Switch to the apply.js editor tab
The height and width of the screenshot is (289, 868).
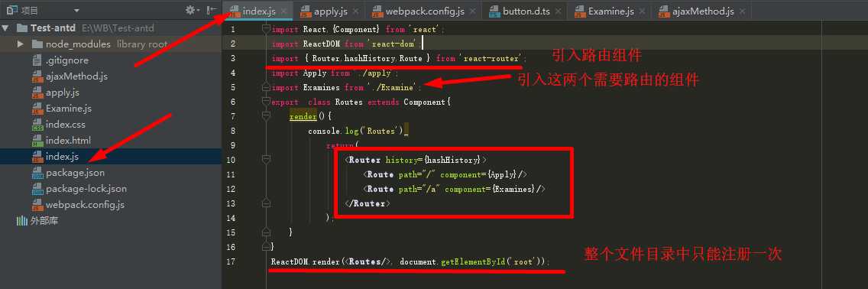[x=330, y=11]
